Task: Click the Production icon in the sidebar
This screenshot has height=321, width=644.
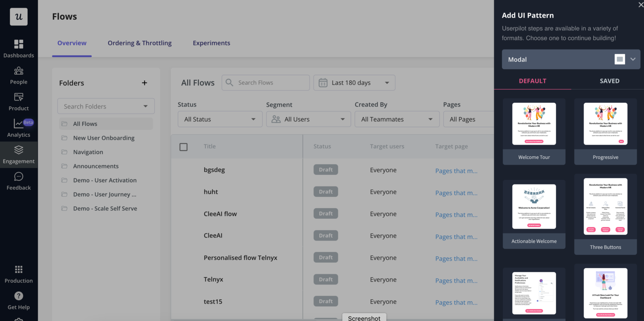Action: [x=18, y=274]
